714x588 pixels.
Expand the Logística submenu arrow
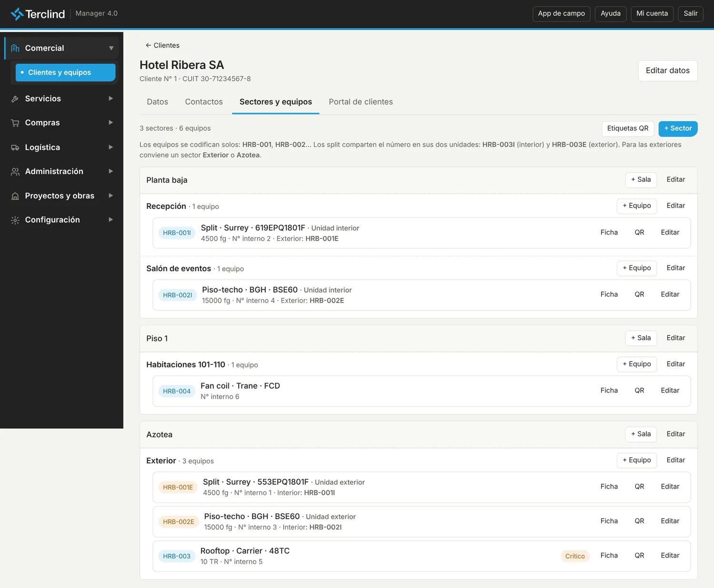click(111, 147)
